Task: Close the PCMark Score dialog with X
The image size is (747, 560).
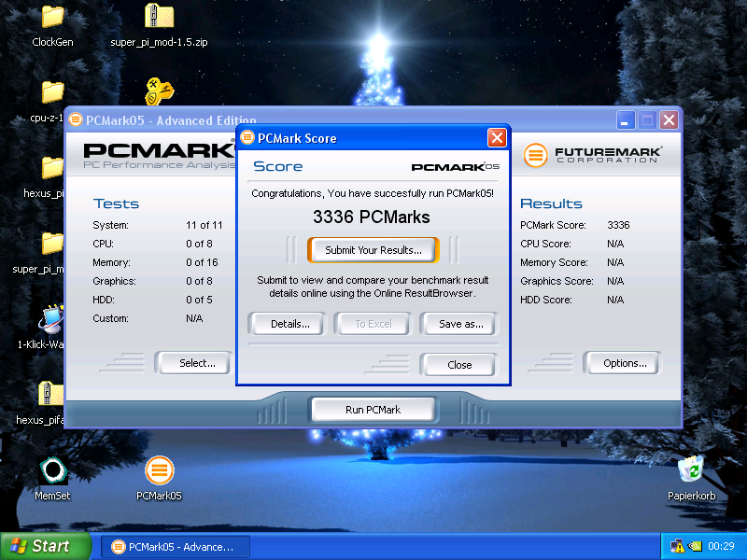Action: tap(497, 138)
